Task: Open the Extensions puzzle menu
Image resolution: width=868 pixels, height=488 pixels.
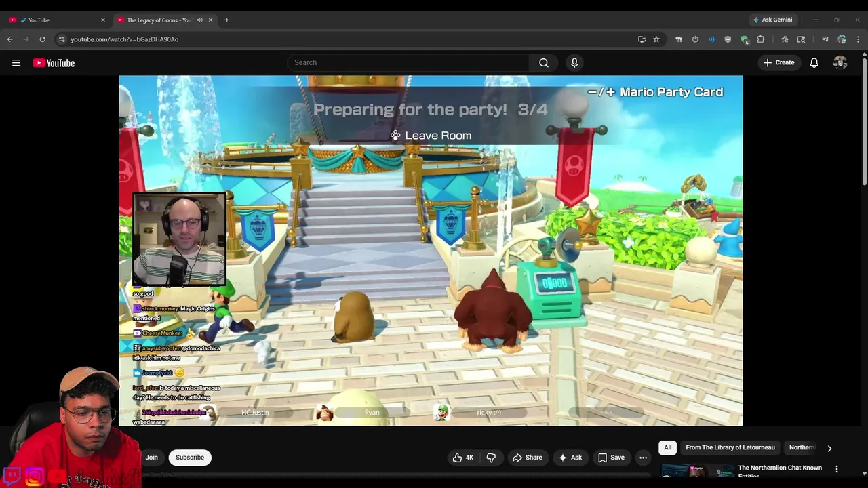Action: (761, 39)
